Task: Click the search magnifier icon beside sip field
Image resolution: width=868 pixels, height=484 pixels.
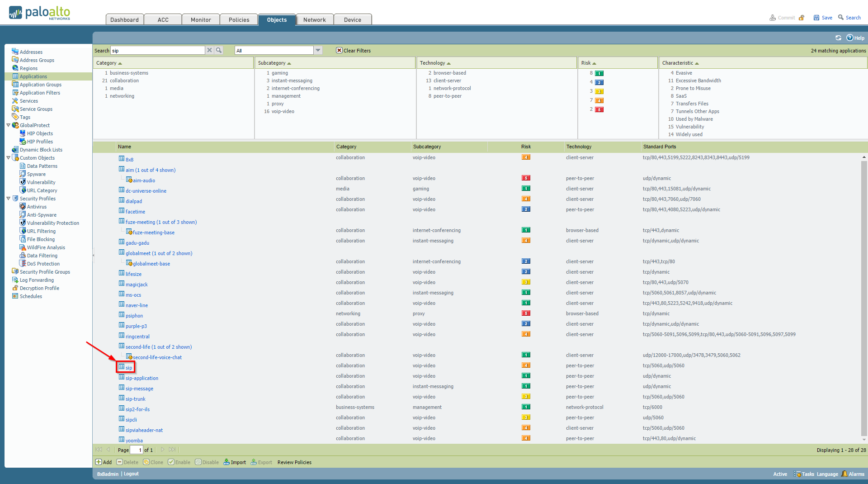Action: coord(219,50)
